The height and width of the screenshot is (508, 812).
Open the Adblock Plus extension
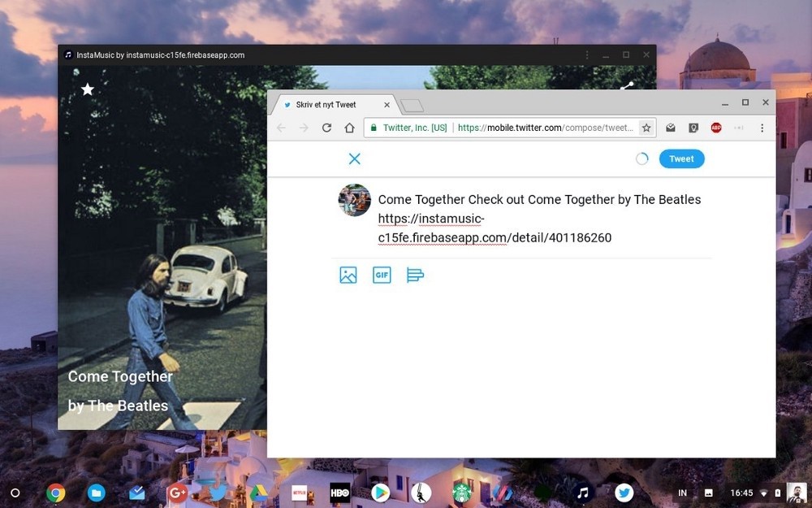716,128
